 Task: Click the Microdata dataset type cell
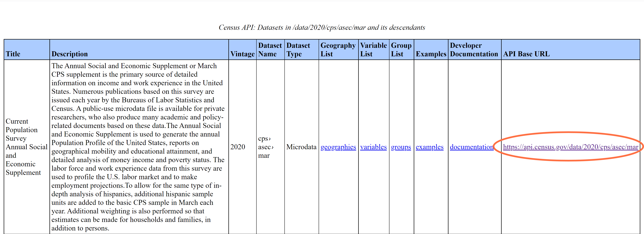(x=301, y=147)
